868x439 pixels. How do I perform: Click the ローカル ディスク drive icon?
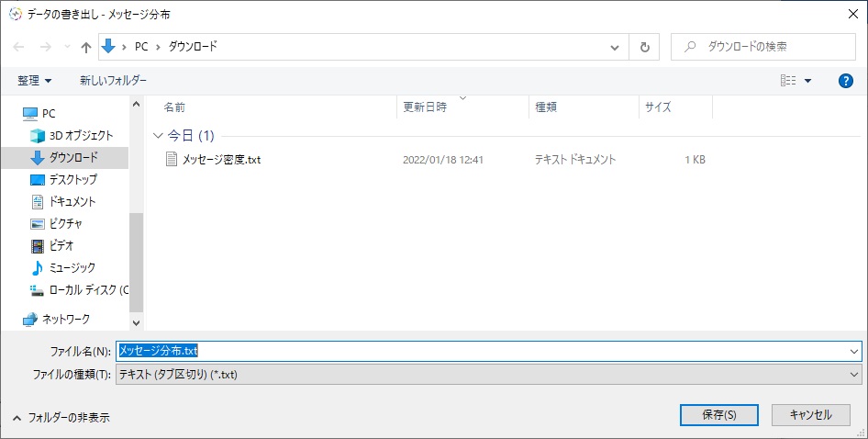click(37, 290)
